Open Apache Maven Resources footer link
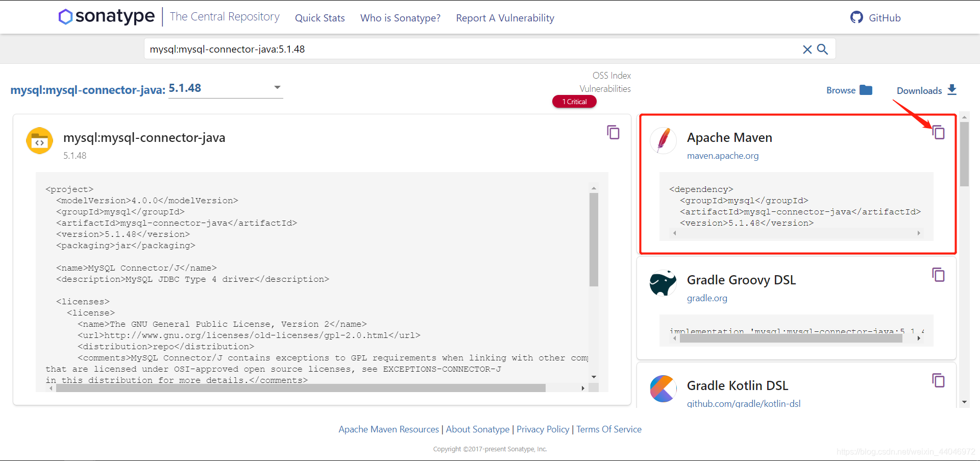 pyautogui.click(x=389, y=429)
